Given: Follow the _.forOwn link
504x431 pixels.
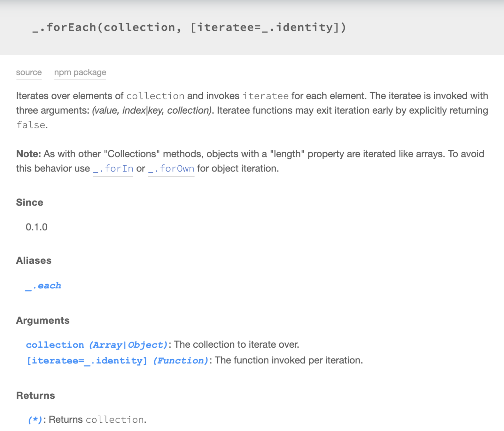Looking at the screenshot, I should (x=171, y=169).
